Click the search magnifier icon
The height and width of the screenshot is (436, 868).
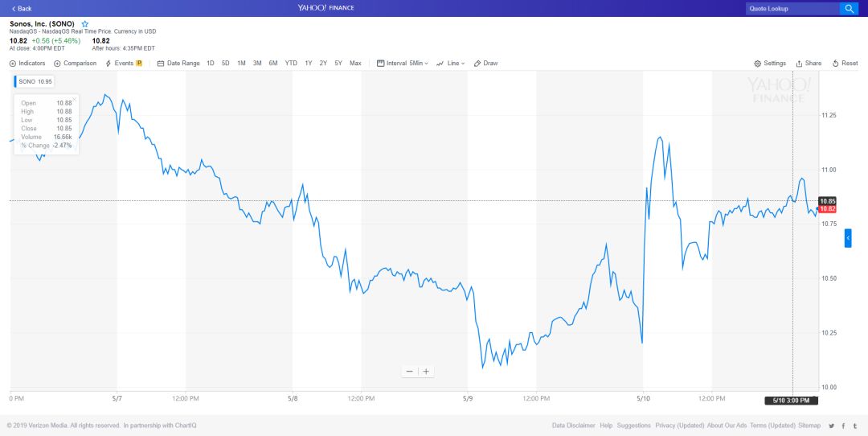point(849,9)
